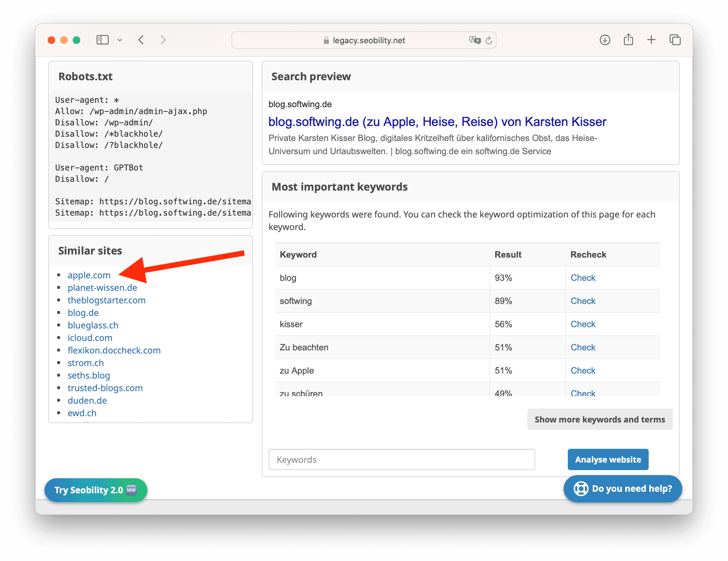Click the search preview title link
Screen dimensions: 728x561
click(437, 122)
